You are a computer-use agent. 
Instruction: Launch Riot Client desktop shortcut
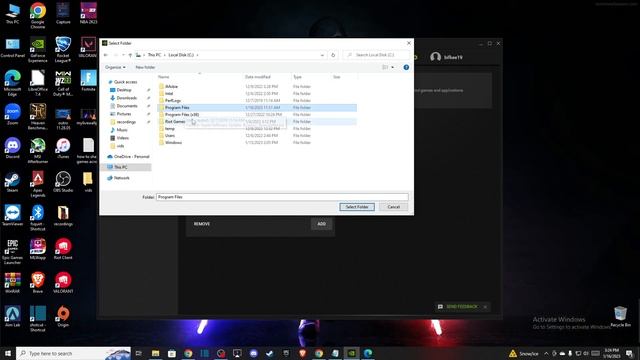(63, 249)
